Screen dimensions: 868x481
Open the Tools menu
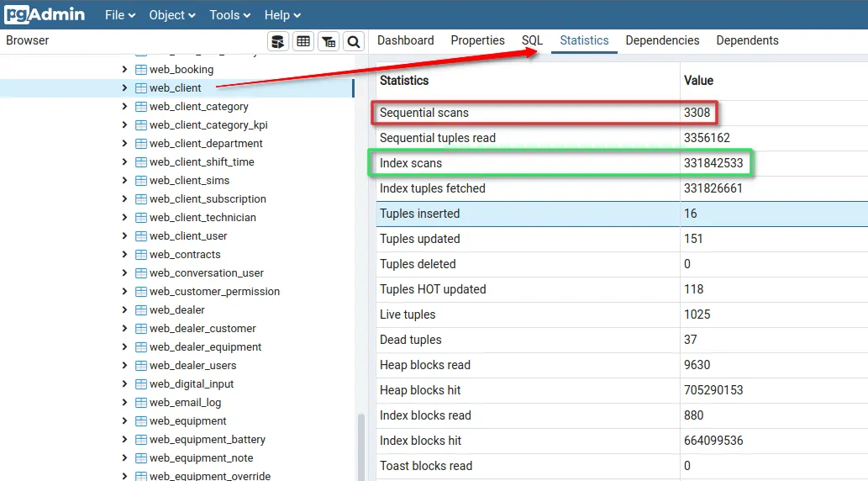[x=229, y=15]
